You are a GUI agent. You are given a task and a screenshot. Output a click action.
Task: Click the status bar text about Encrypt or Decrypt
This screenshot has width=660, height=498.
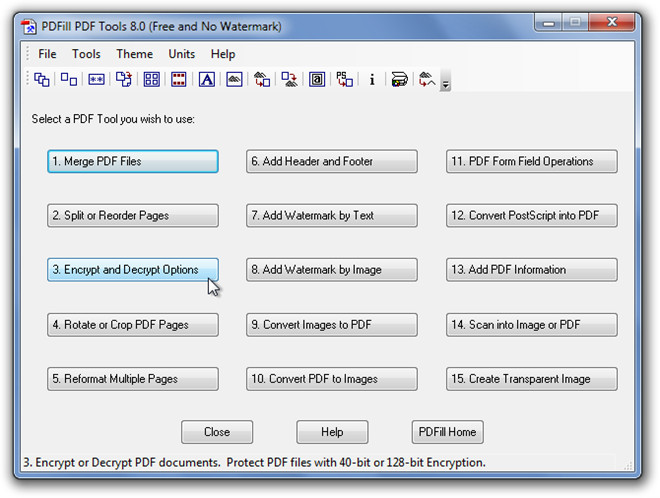click(x=254, y=463)
